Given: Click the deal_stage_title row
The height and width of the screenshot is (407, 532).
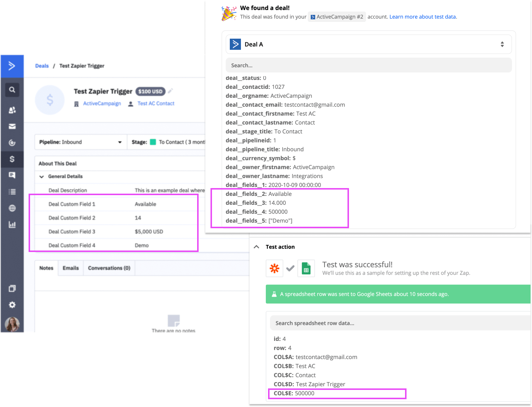Looking at the screenshot, I should (x=264, y=132).
